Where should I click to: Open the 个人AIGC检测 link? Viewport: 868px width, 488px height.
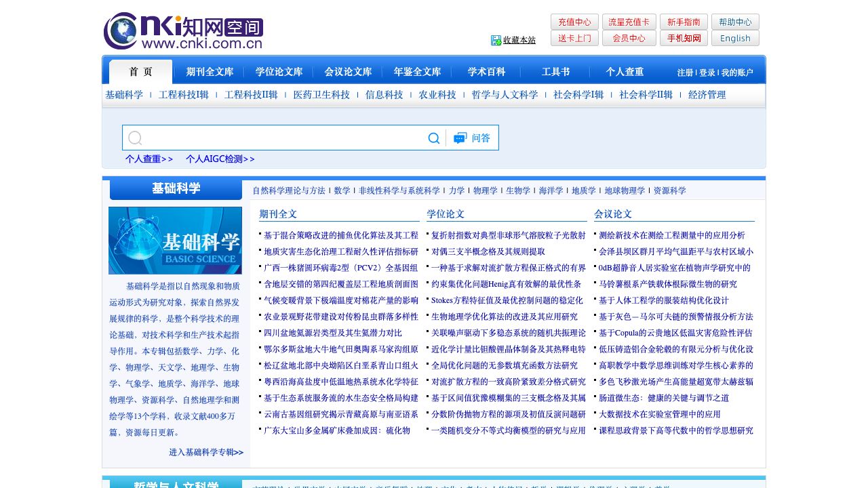220,159
